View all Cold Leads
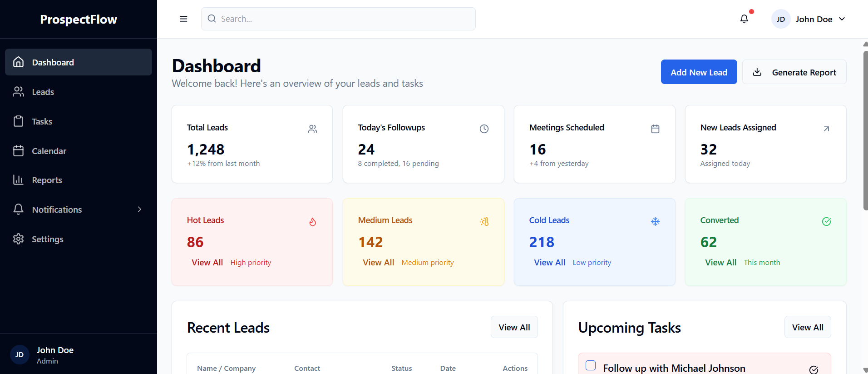Screen dimensions: 868x374 coord(549,262)
